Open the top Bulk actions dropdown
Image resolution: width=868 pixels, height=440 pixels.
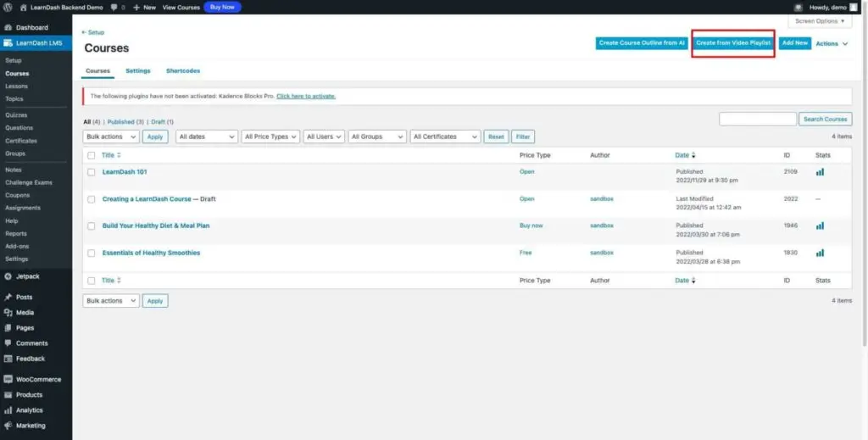[x=111, y=136]
